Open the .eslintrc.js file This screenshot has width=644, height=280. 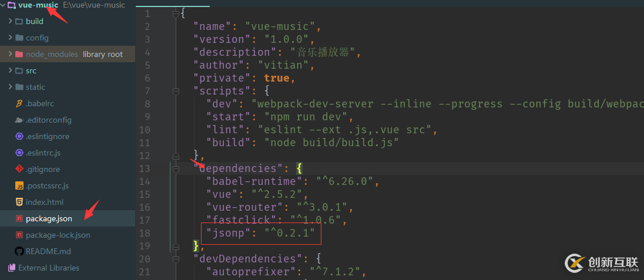(43, 153)
